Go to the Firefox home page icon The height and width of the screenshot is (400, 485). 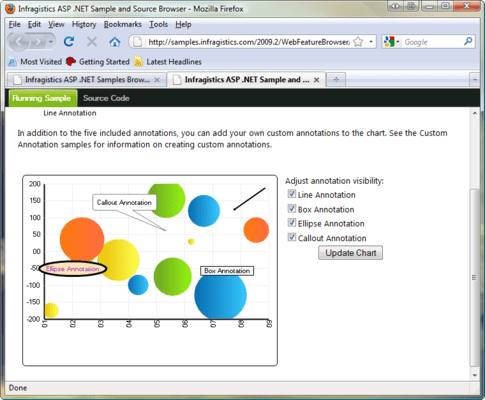click(115, 42)
